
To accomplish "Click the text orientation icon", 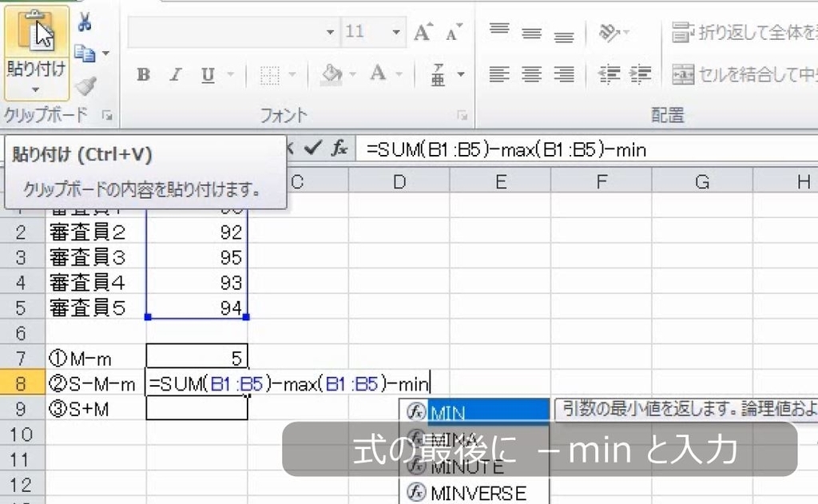I will click(x=610, y=32).
